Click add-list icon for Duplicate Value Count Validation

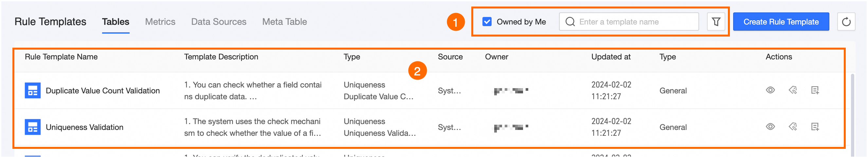pyautogui.click(x=815, y=90)
